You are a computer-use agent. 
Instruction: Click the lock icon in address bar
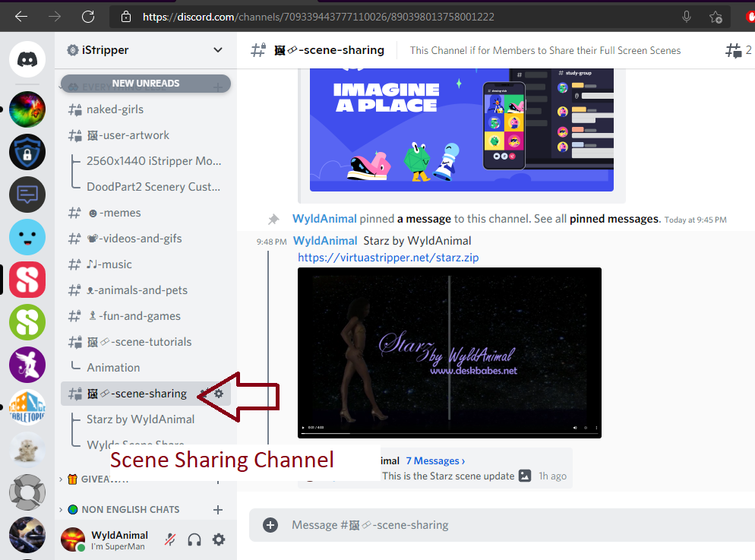tap(126, 17)
